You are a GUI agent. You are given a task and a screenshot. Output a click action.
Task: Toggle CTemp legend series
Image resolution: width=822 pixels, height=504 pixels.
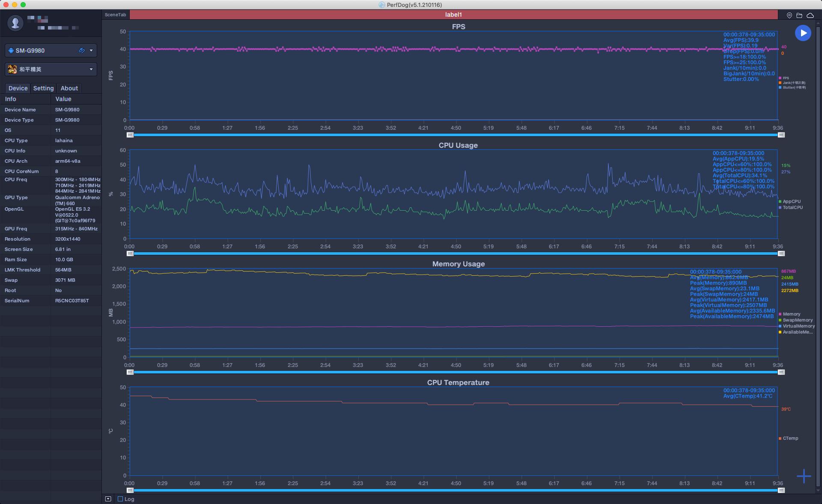790,438
